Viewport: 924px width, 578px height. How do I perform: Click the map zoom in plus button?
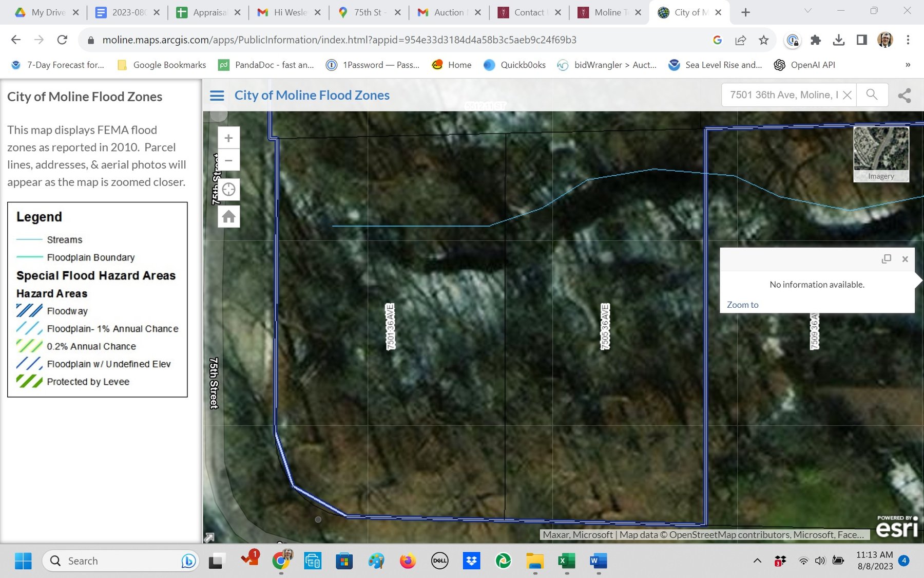pyautogui.click(x=228, y=138)
